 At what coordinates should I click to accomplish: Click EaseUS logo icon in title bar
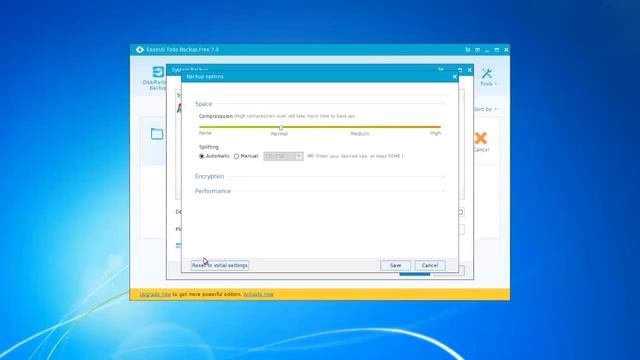point(140,50)
